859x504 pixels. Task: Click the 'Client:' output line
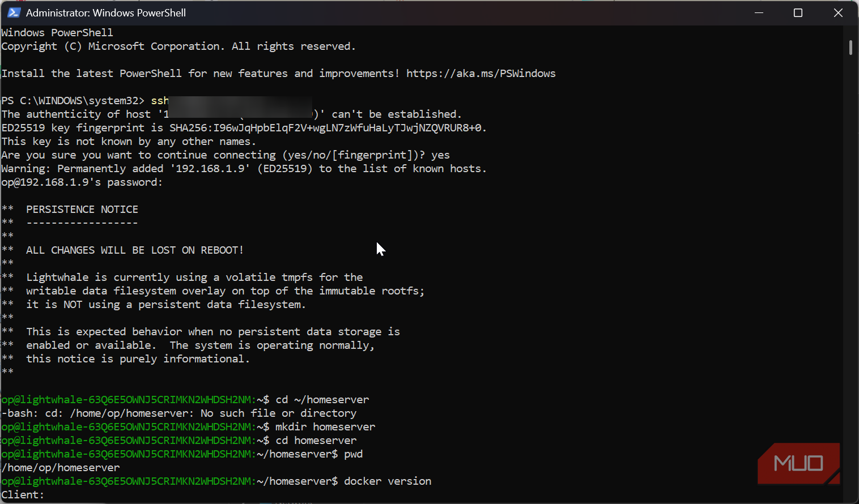tap(23, 495)
